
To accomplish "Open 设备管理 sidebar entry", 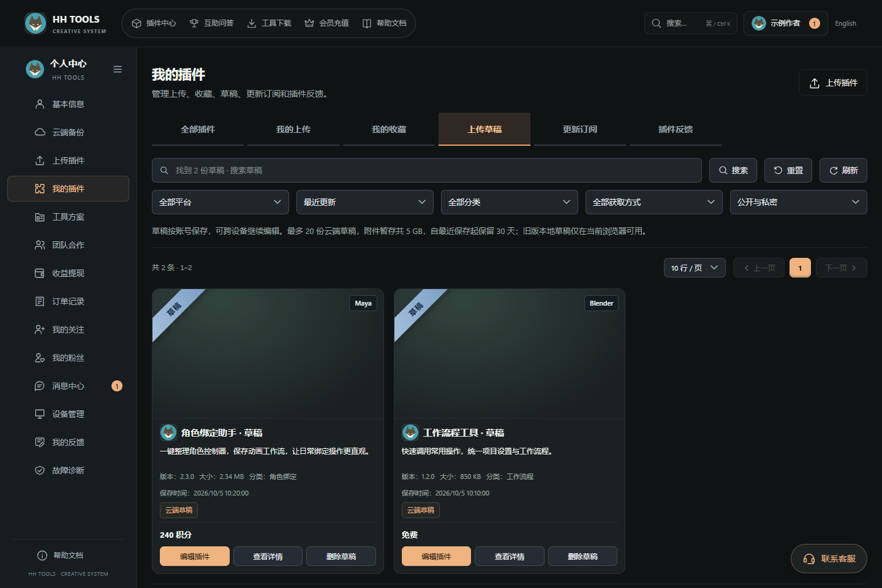I will (x=68, y=414).
